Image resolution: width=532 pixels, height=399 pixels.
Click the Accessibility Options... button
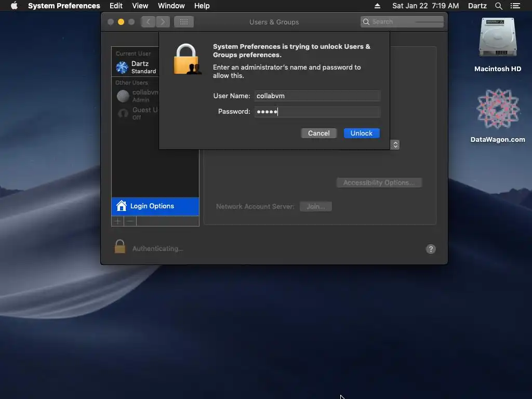coord(379,182)
